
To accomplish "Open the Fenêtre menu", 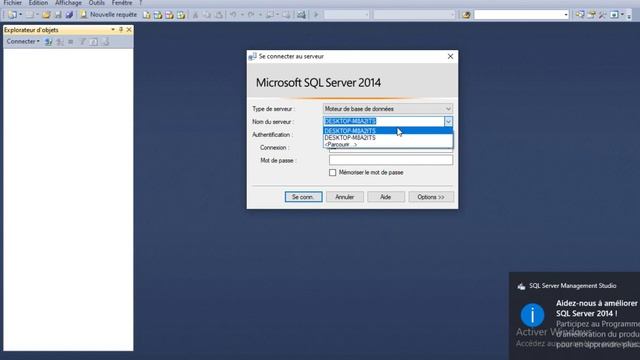I will pos(122,3).
